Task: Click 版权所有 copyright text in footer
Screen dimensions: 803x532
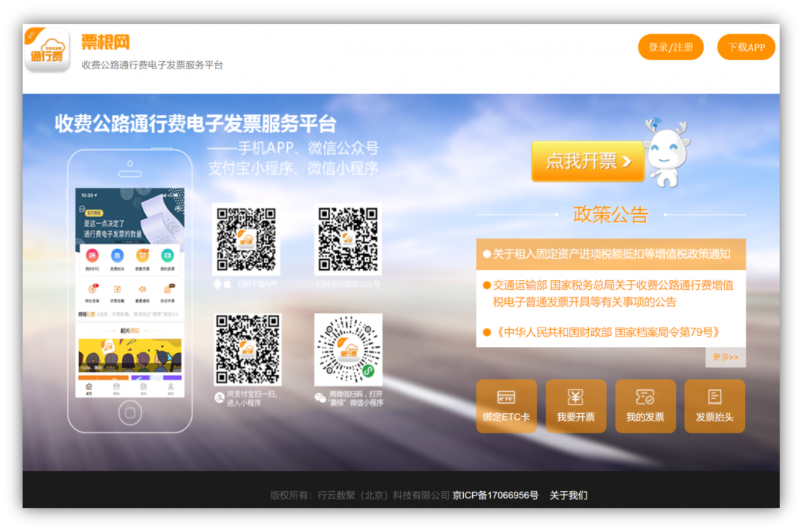Action: coord(360,495)
